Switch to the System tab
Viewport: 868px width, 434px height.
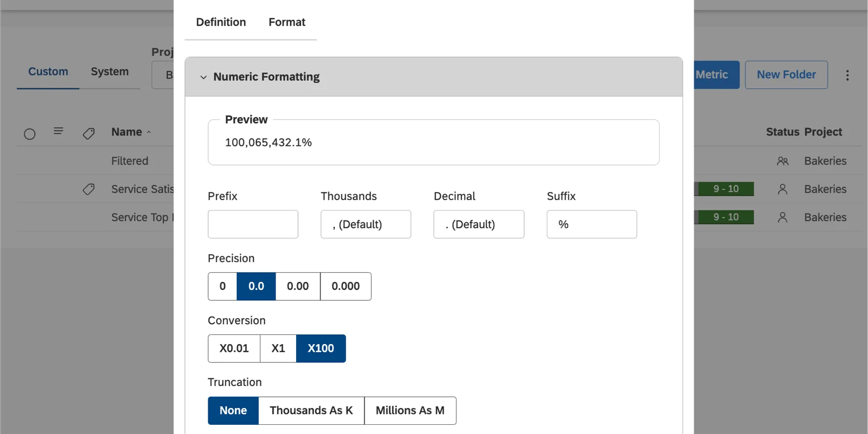point(110,72)
